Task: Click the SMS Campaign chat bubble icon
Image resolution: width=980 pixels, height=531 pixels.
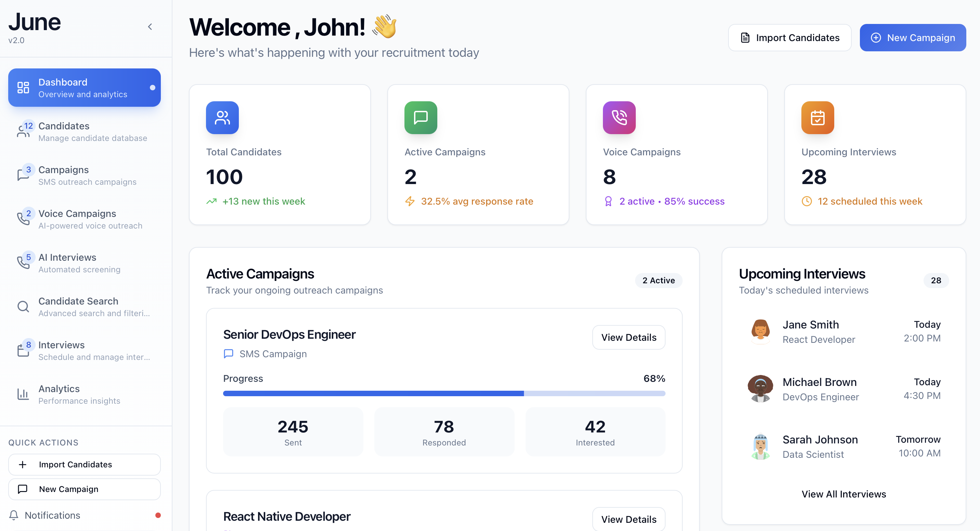Action: point(228,354)
